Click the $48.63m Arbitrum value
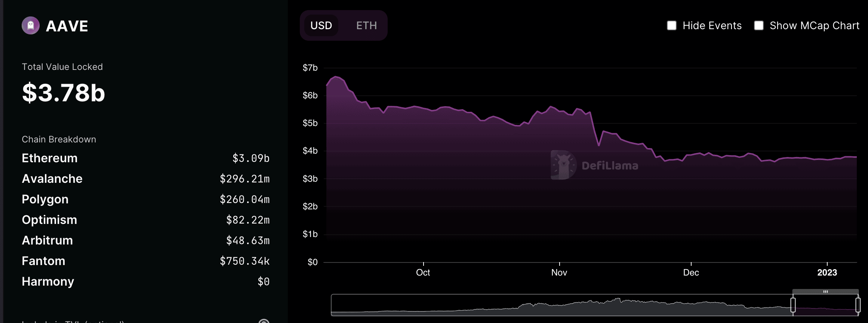Screen dimensions: 868x323 [x=248, y=241]
